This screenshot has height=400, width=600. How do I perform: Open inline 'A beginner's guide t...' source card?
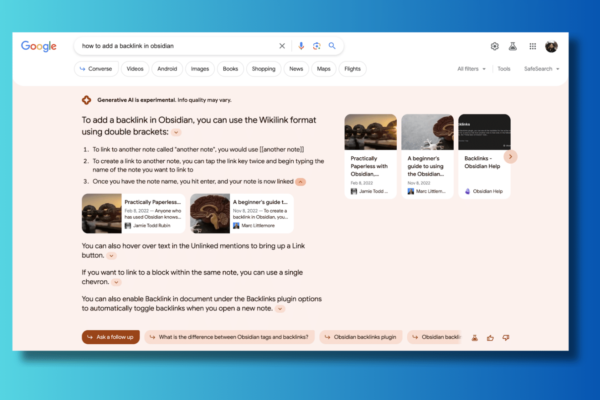click(242, 214)
